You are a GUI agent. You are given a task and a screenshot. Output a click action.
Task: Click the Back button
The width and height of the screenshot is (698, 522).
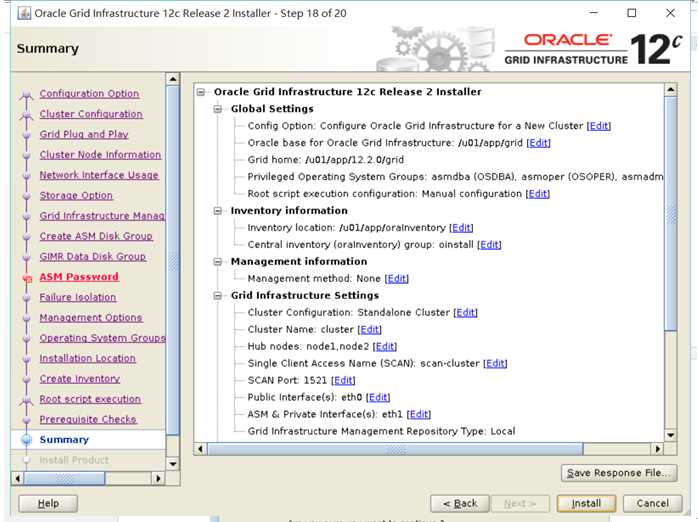[x=460, y=503]
